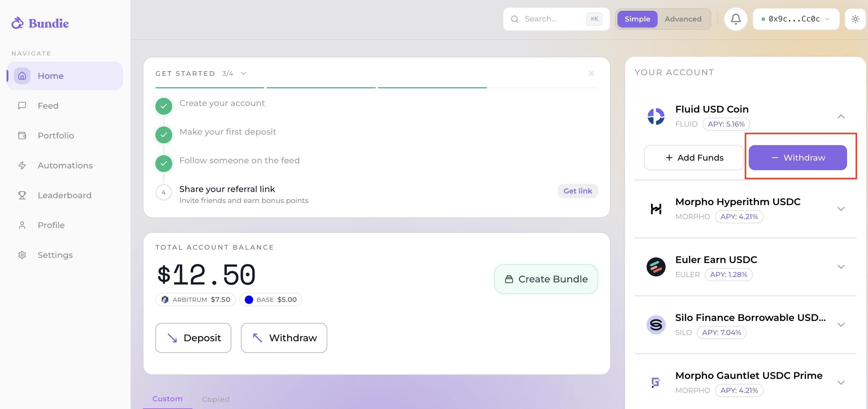This screenshot has height=409, width=868.
Task: Click the Profile person icon
Action: coord(22,225)
